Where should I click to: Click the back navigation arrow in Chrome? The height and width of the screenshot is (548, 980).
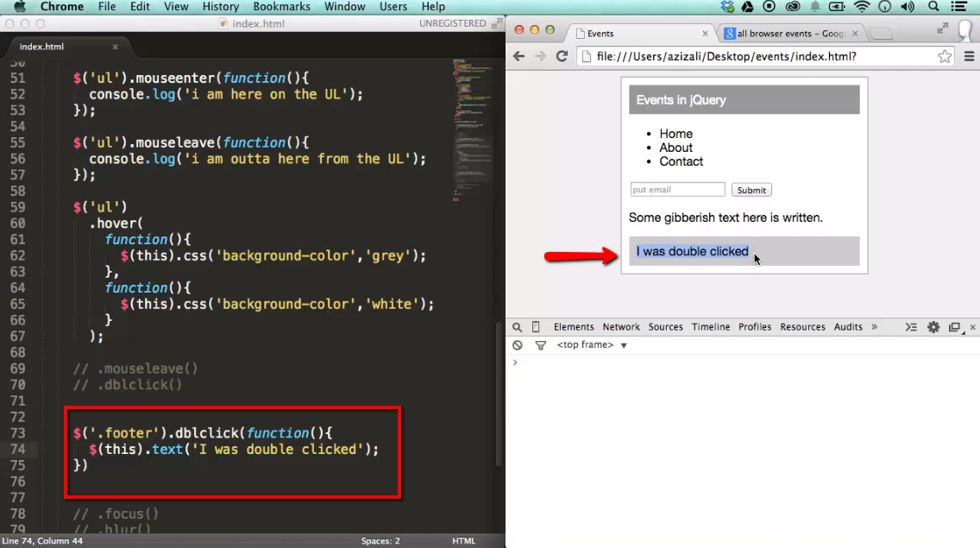517,55
